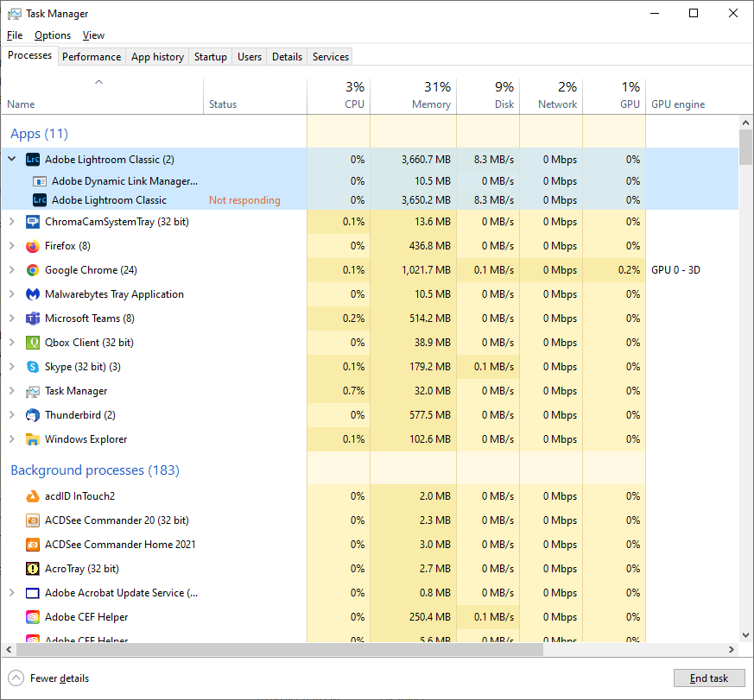The width and height of the screenshot is (754, 700).
Task: Sort by the Memory column header
Action: tap(413, 96)
